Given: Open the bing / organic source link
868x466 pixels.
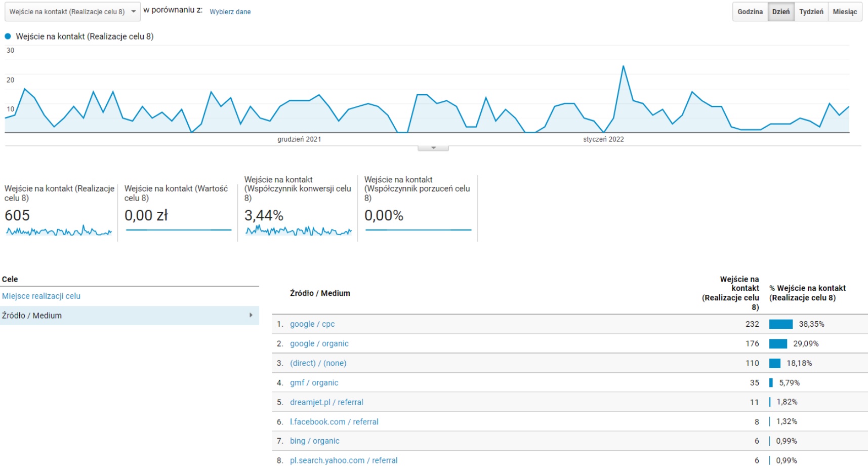Looking at the screenshot, I should (x=315, y=441).
